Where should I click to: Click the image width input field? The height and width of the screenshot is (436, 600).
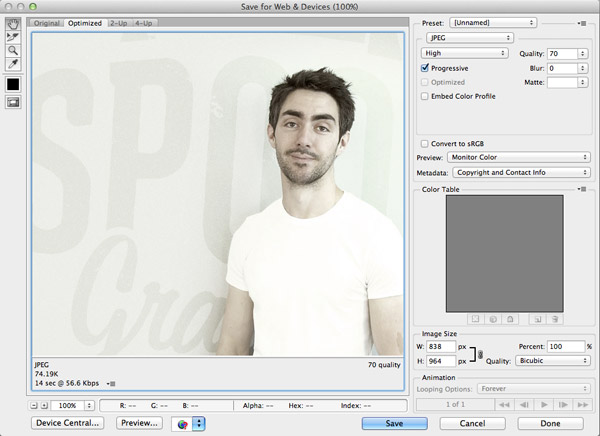click(441, 346)
